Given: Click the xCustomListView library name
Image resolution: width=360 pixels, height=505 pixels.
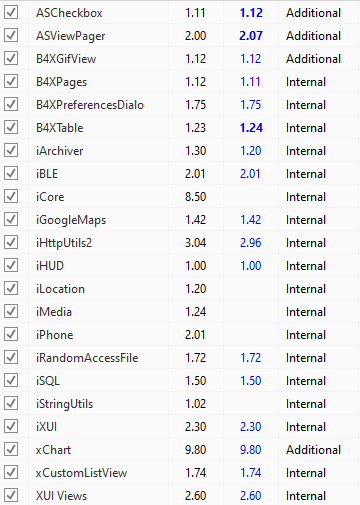Looking at the screenshot, I should [x=82, y=473].
